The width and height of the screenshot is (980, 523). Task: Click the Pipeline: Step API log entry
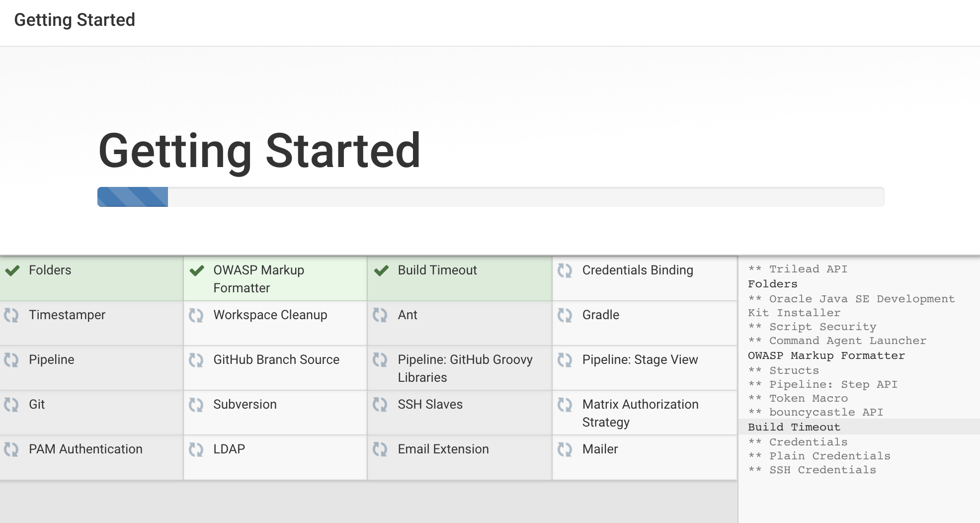(x=823, y=384)
